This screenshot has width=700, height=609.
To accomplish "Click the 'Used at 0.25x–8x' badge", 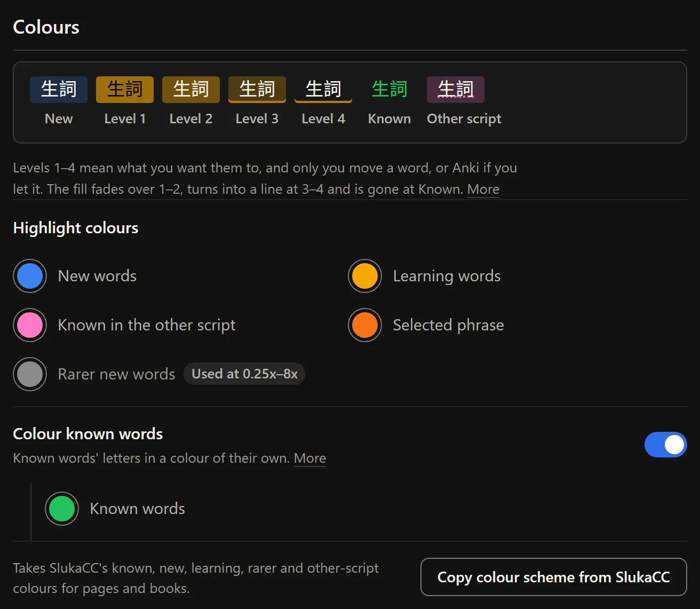I will click(x=244, y=374).
